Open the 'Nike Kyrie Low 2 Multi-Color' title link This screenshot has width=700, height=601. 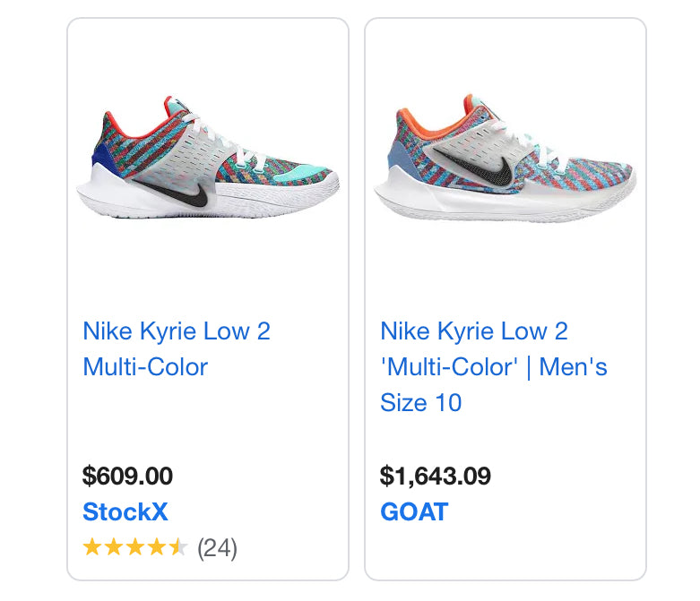(177, 348)
